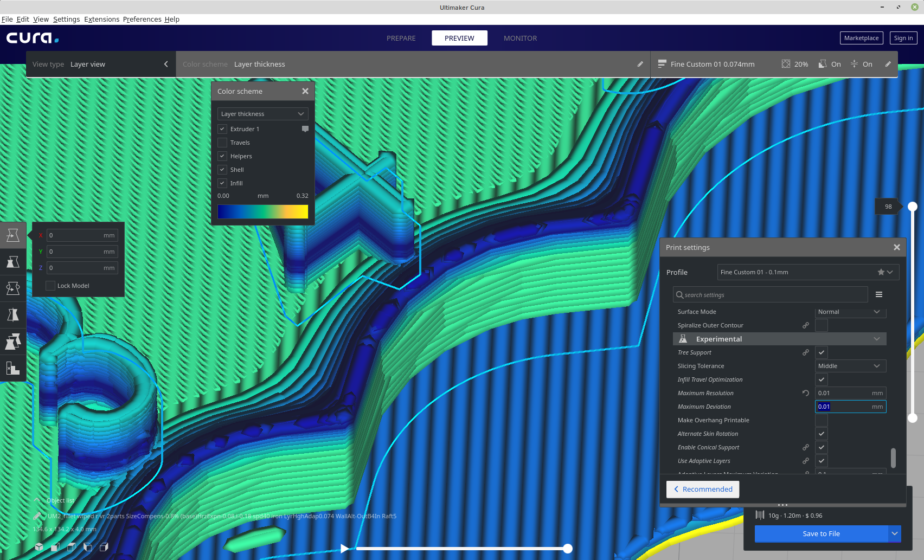The width and height of the screenshot is (924, 560).
Task: Click the support On icon
Action: tap(823, 64)
